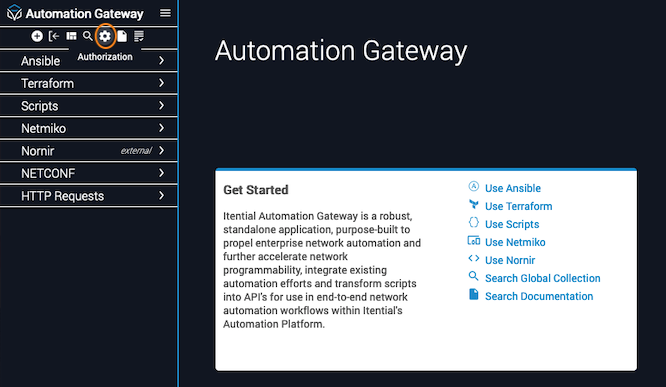This screenshot has width=666, height=387.
Task: Select Netmiko in the sidebar menu
Action: click(x=43, y=128)
